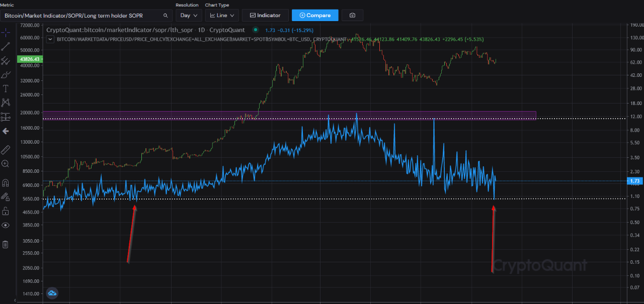Pick the ruler measure tool
The height and width of the screenshot is (304, 644).
point(6,149)
